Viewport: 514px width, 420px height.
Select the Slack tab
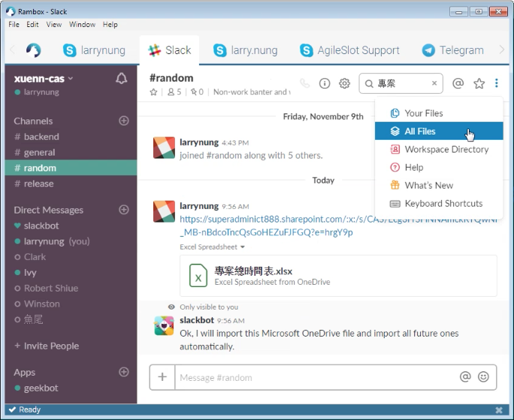coord(170,50)
